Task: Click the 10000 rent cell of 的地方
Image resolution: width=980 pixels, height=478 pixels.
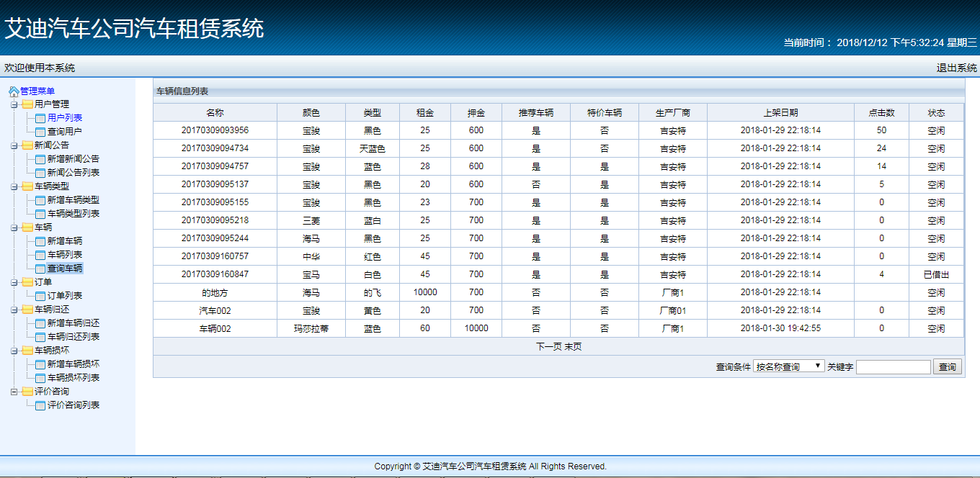Action: [425, 292]
